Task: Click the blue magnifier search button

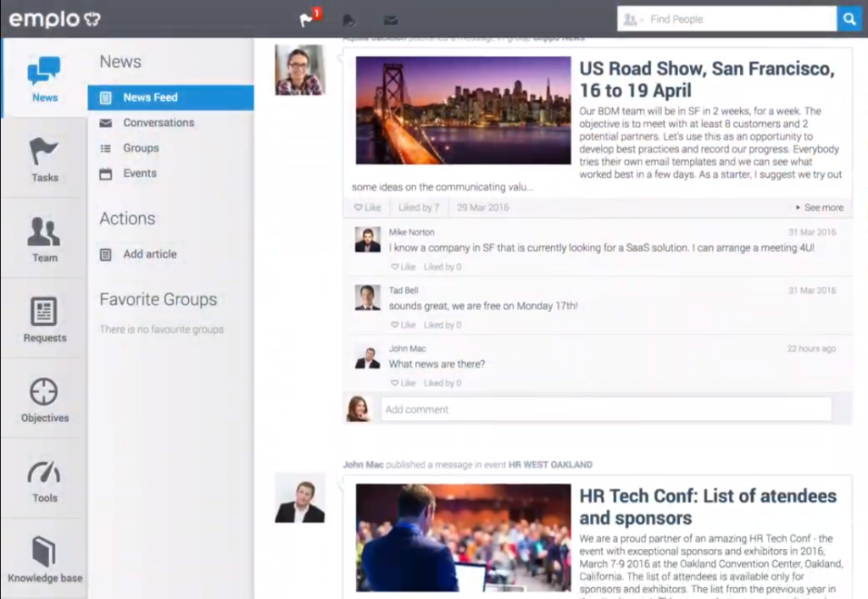Action: (849, 19)
